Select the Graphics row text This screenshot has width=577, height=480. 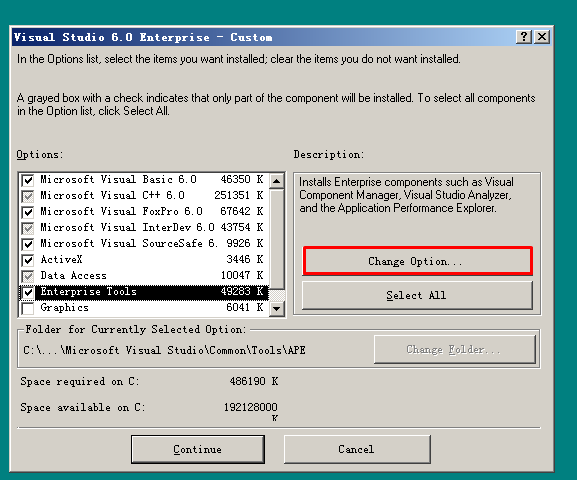coord(65,307)
